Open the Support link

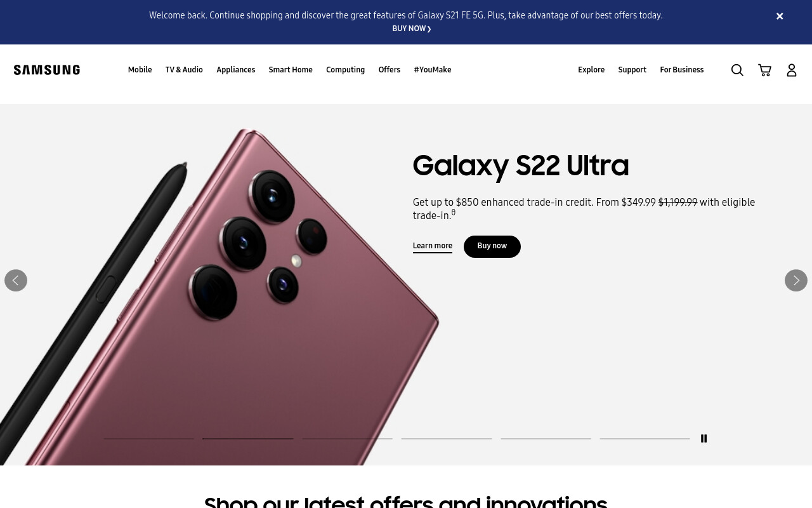tap(632, 70)
